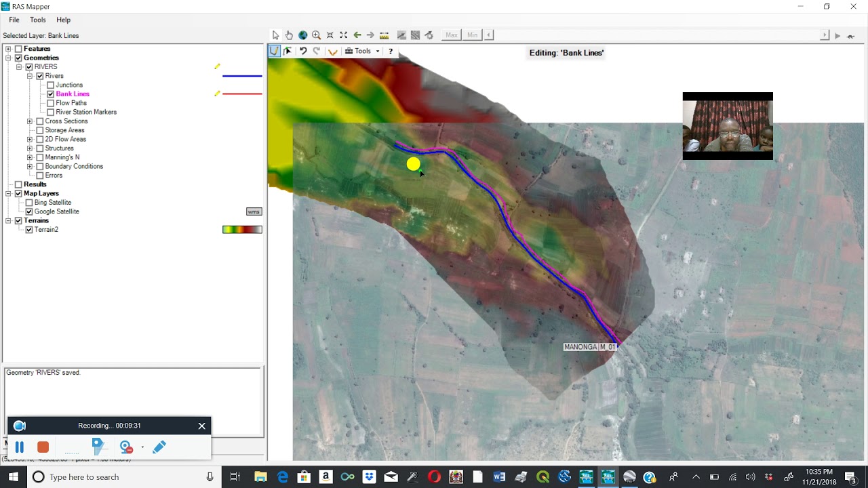Redo the last edit
868x488 pixels.
click(x=317, y=51)
